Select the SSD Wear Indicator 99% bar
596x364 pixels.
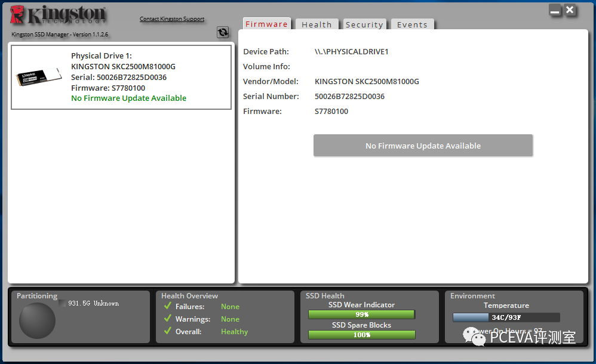[361, 314]
